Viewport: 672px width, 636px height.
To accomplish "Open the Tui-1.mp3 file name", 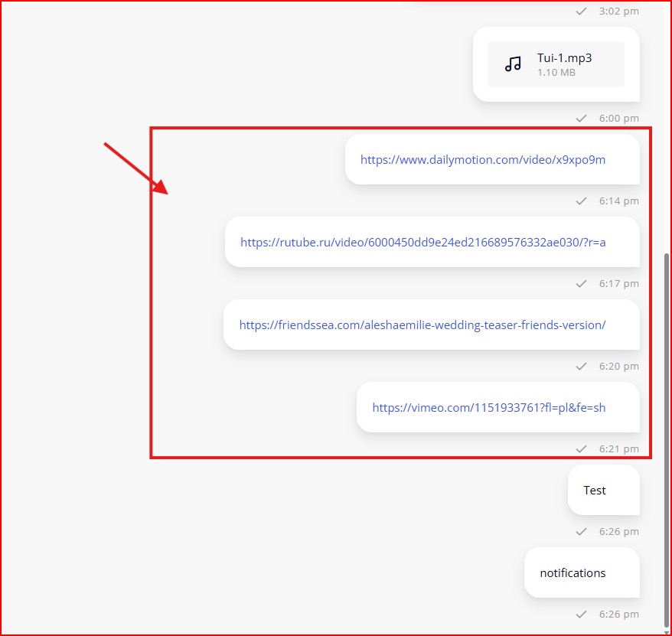I will [564, 57].
